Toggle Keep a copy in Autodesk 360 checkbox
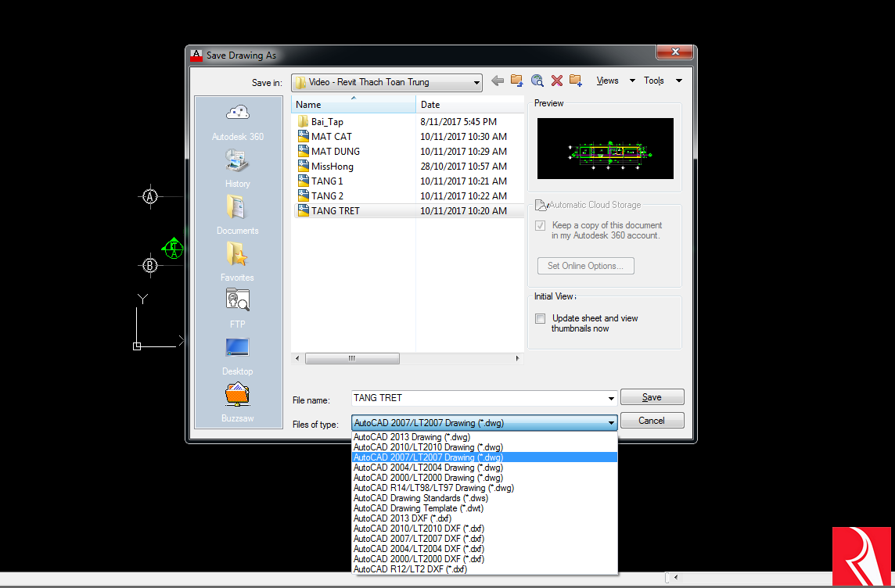895x588 pixels. point(540,225)
